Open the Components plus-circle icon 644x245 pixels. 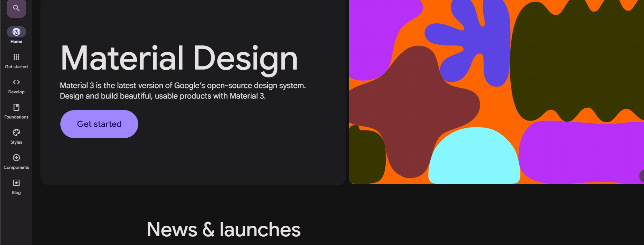16,158
